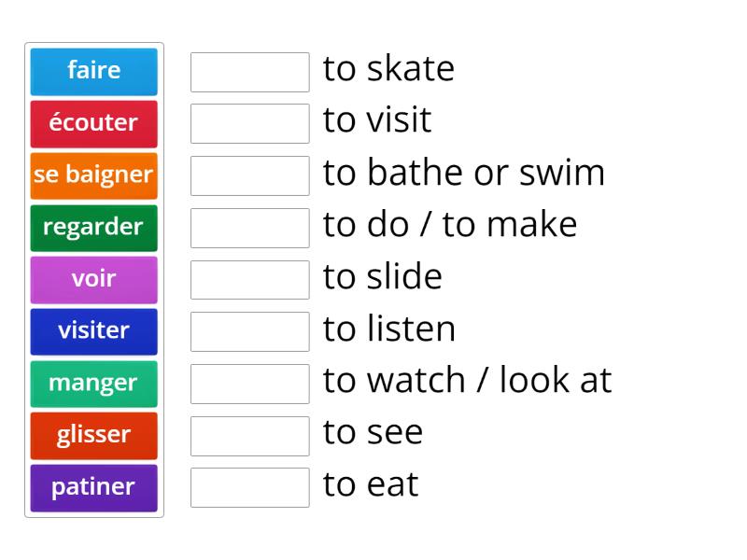Select the red 'écouter' tile
747x560 pixels.
pos(93,123)
